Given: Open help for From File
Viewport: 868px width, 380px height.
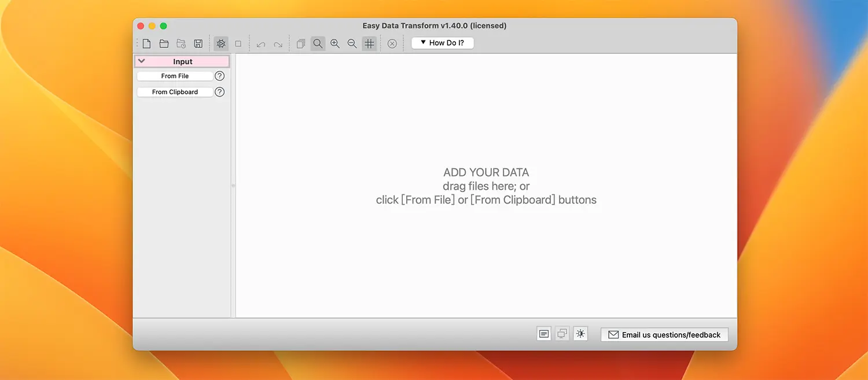Looking at the screenshot, I should tap(219, 76).
